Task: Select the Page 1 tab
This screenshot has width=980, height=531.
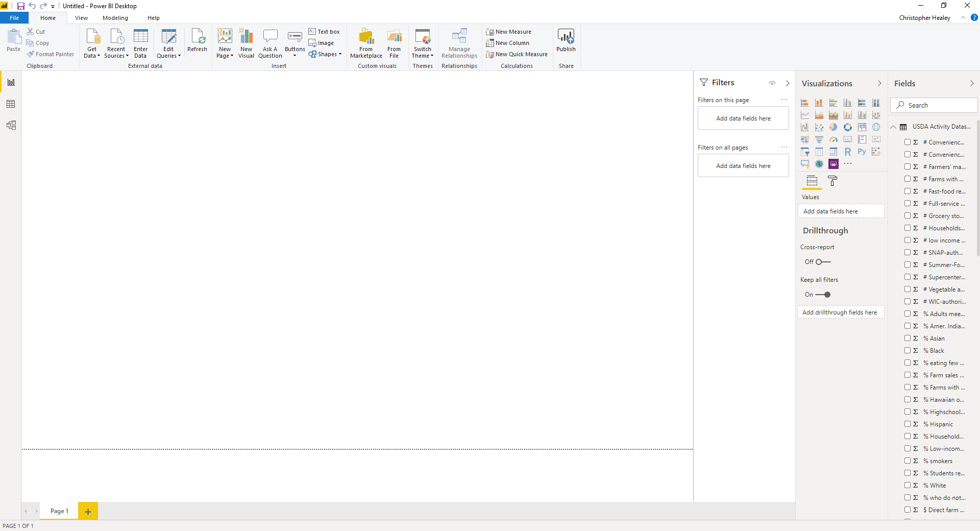Action: click(x=59, y=511)
